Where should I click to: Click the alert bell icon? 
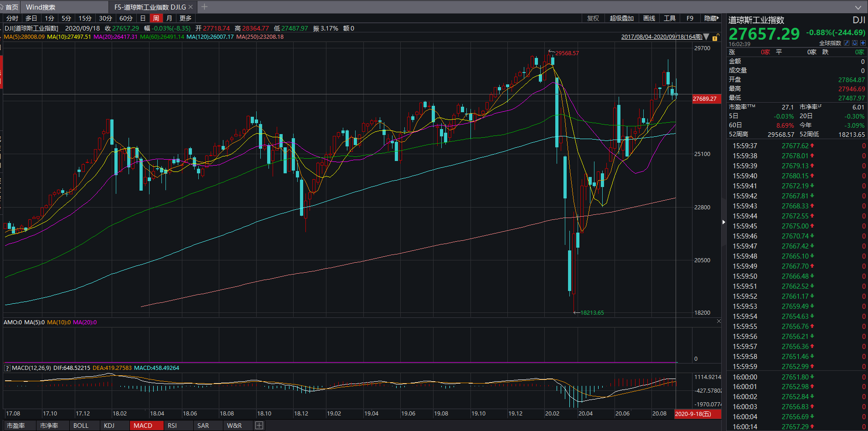coord(855,43)
